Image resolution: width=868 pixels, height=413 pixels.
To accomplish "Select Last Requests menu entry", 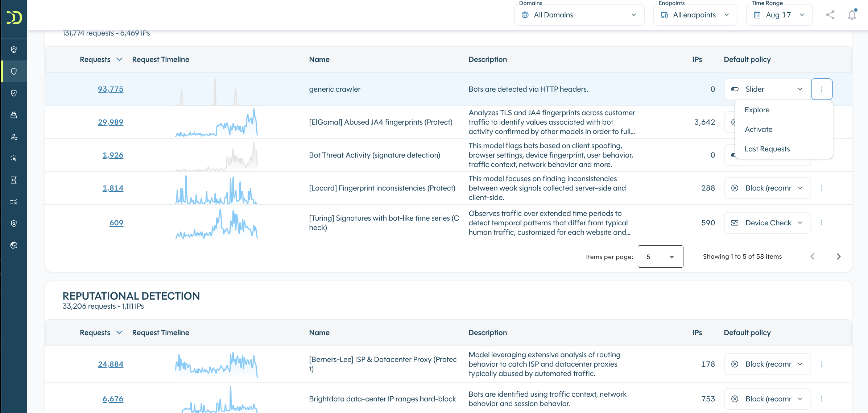I will [767, 149].
